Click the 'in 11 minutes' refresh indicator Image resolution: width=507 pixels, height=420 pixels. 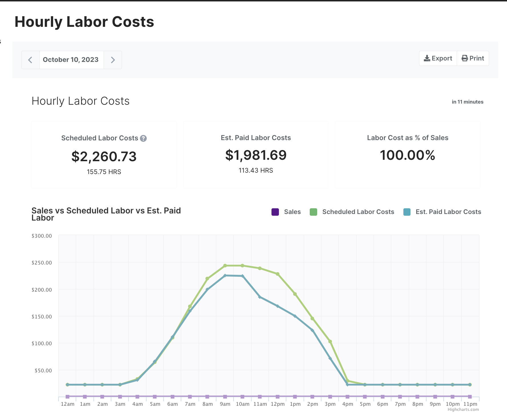tap(467, 102)
